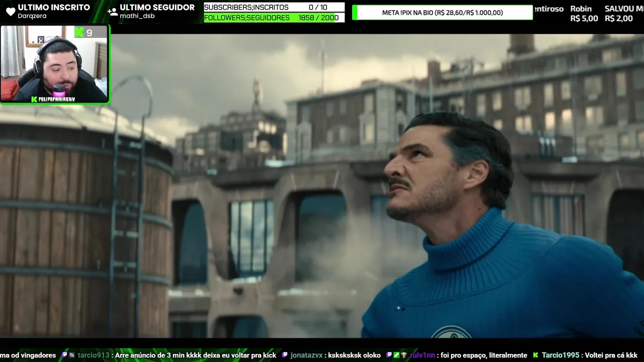Click message 'foi pro espaço, literalmente'
The image size is (644, 362).
[483, 355]
